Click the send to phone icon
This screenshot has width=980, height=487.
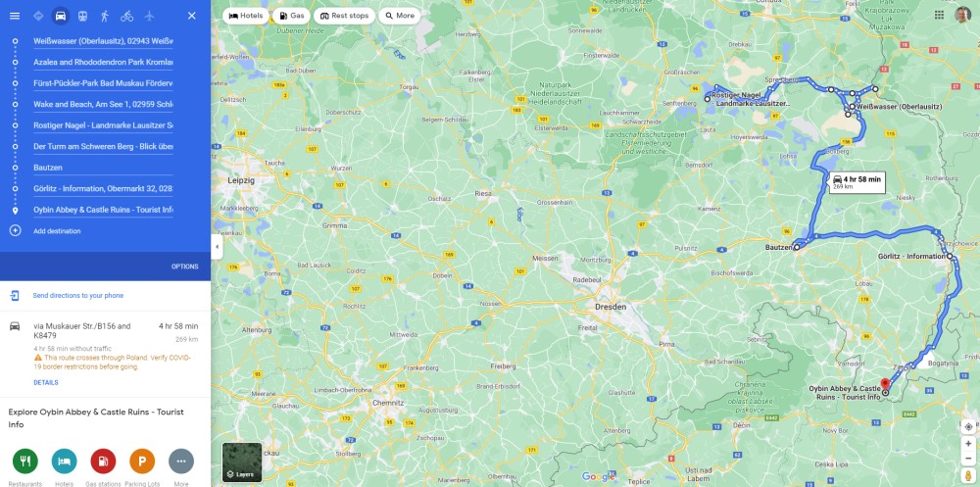(x=15, y=296)
